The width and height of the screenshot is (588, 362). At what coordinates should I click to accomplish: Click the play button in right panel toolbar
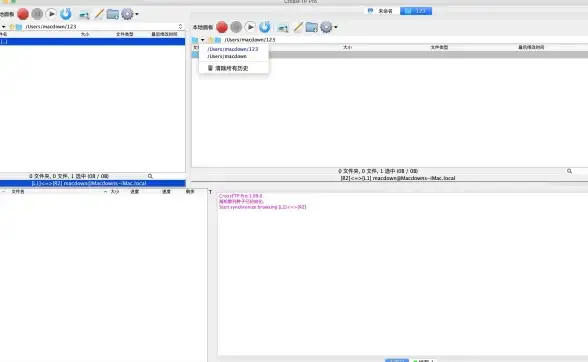(250, 27)
